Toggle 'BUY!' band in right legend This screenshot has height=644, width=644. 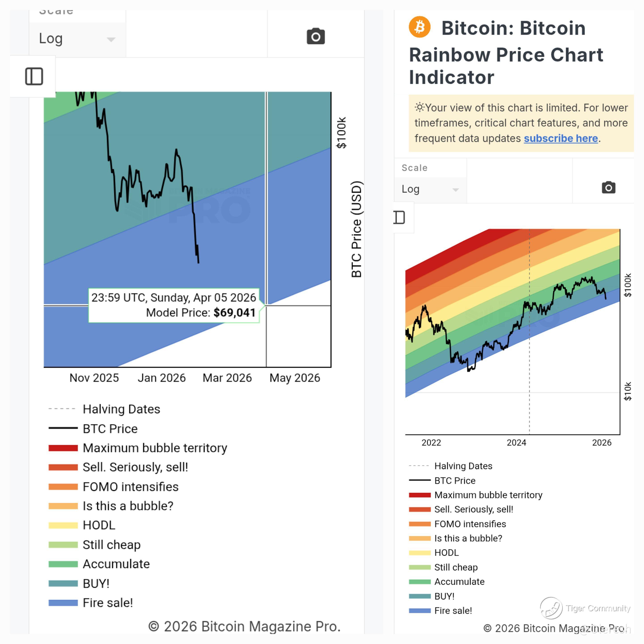[444, 596]
